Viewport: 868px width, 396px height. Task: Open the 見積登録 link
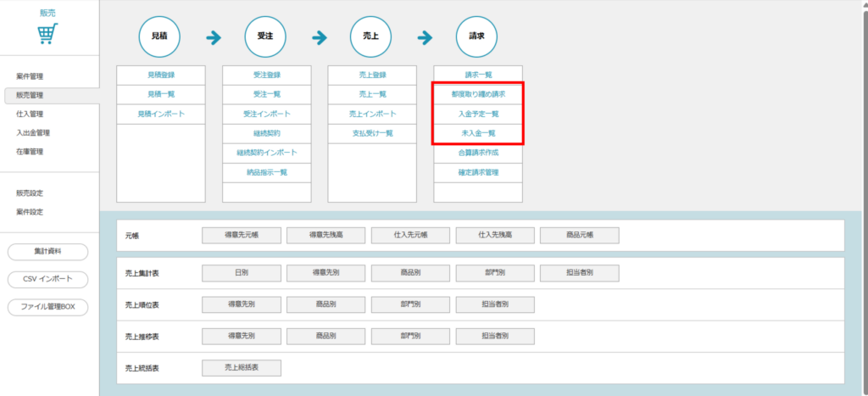pos(160,75)
